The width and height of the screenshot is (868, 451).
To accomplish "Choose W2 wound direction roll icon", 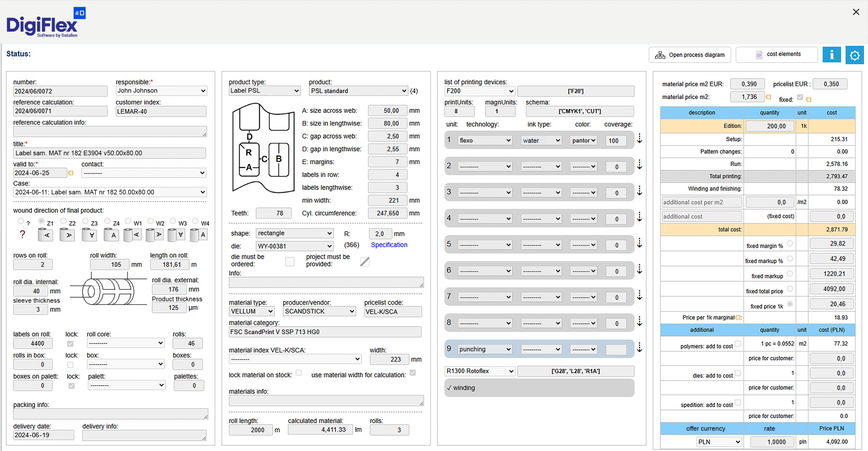I will click(x=155, y=234).
